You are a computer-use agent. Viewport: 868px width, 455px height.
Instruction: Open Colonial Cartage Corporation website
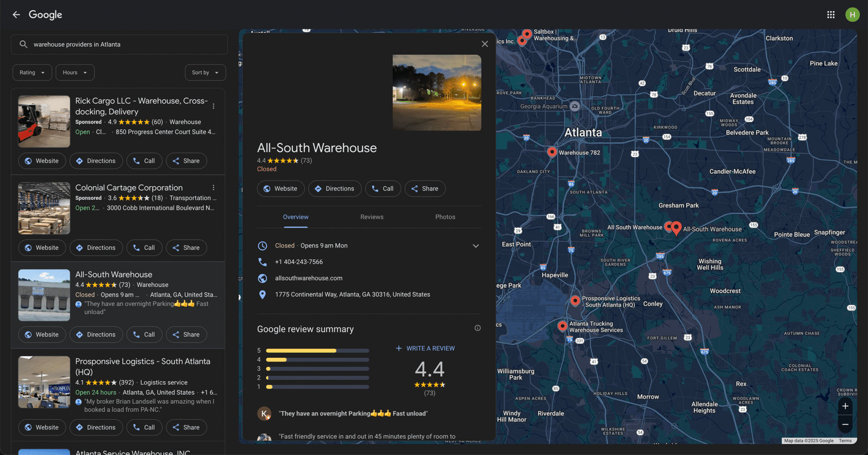[x=42, y=248]
